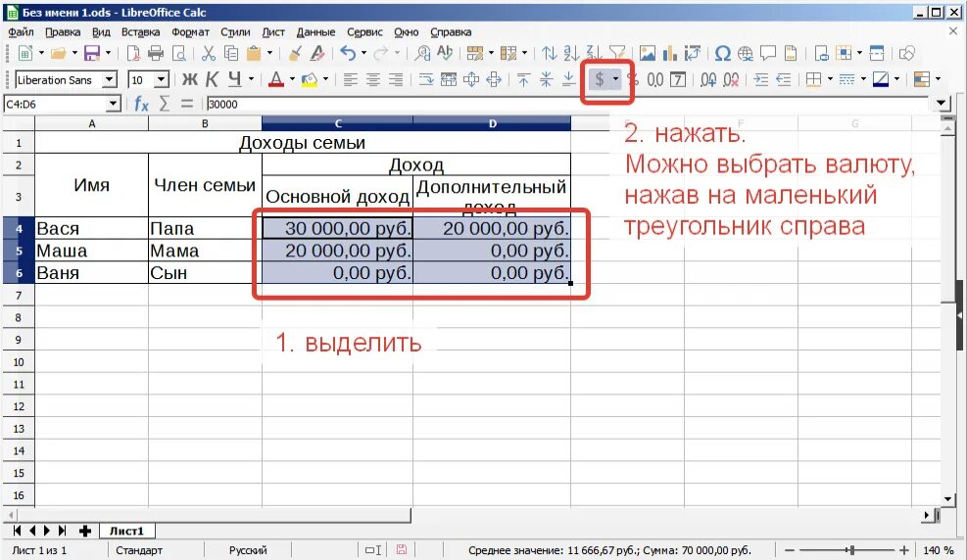This screenshot has height=560, width=967.
Task: Open the Данные menu
Action: [x=315, y=32]
